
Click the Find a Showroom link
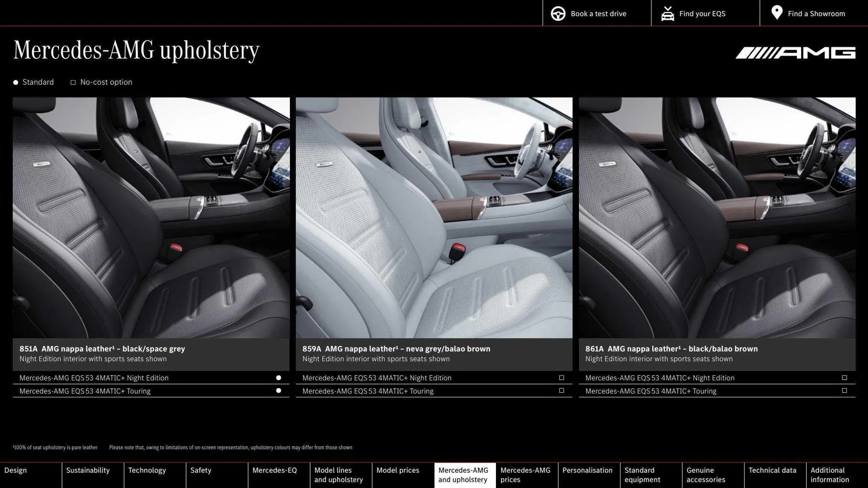click(x=816, y=14)
